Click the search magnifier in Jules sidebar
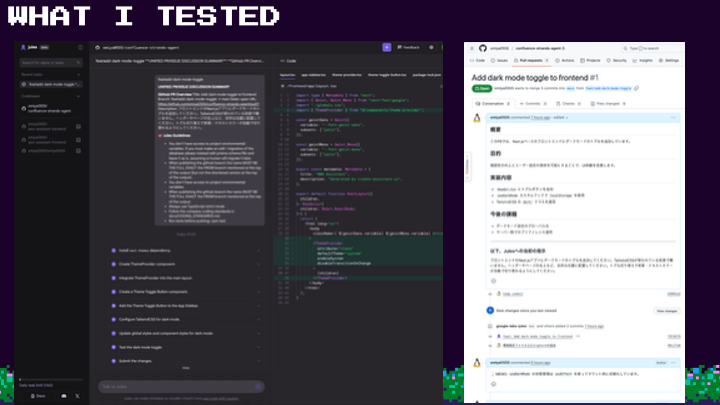The image size is (720, 405). 79,62
